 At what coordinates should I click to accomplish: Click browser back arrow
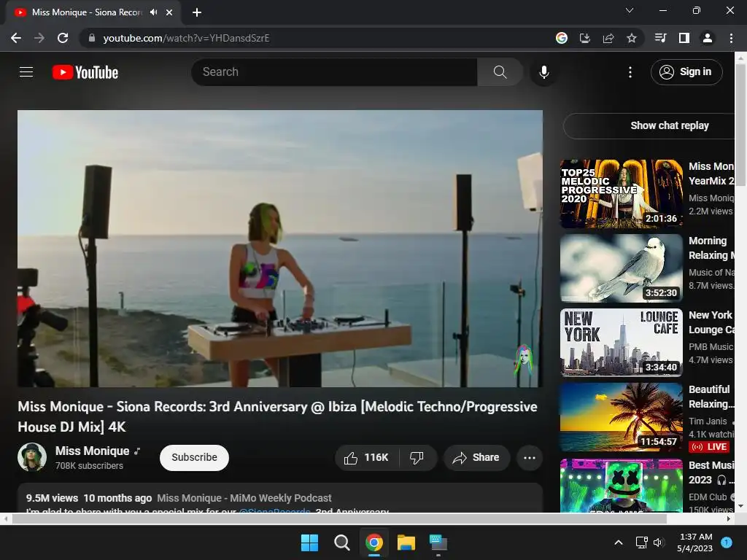point(16,38)
